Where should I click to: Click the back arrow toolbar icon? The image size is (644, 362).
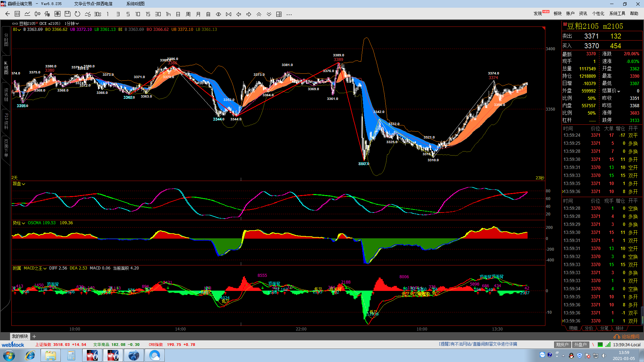click(7, 14)
